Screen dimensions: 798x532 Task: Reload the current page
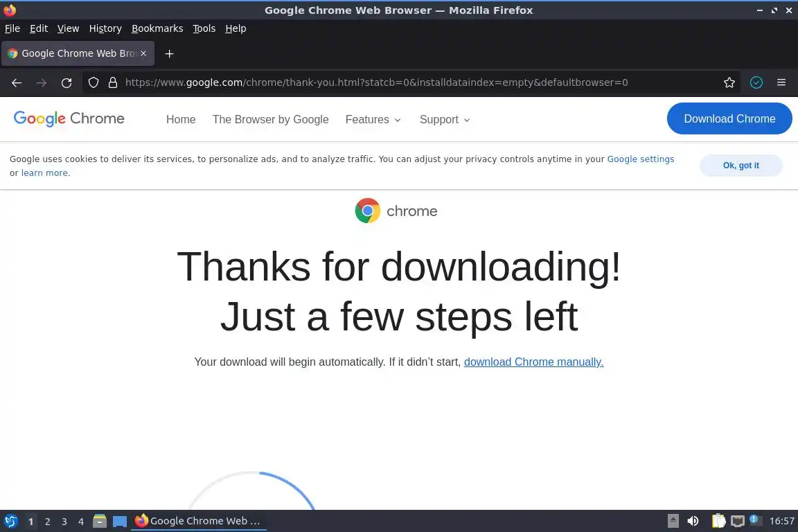tap(66, 82)
